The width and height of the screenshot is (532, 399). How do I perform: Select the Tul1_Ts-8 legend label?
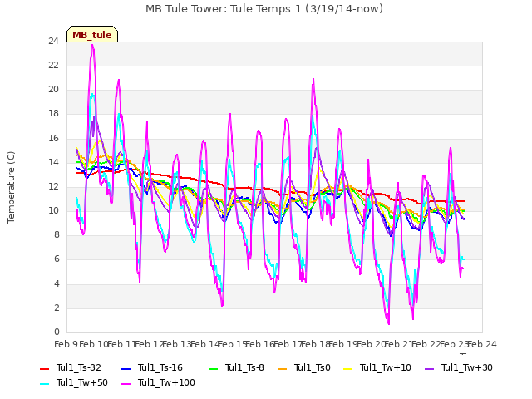244,367
